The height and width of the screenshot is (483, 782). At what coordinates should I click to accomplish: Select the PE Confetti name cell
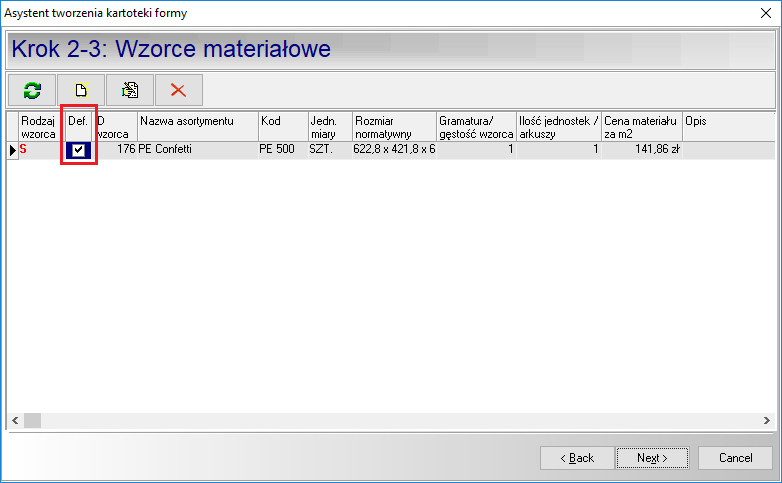pyautogui.click(x=197, y=150)
